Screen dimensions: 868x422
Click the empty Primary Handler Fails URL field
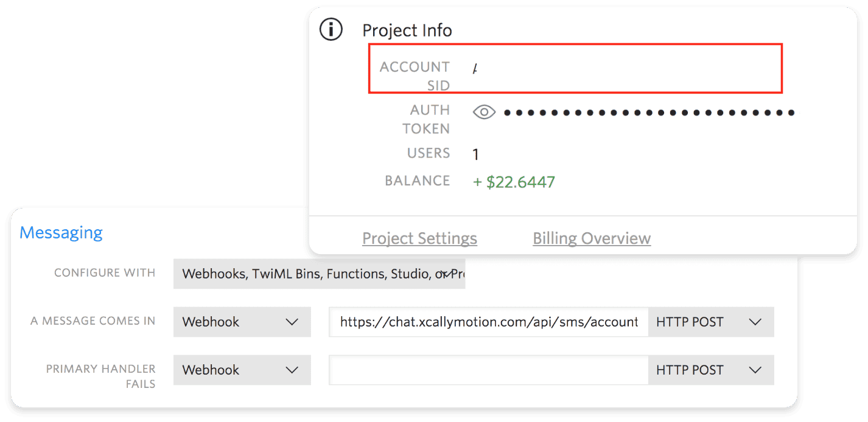tap(489, 370)
